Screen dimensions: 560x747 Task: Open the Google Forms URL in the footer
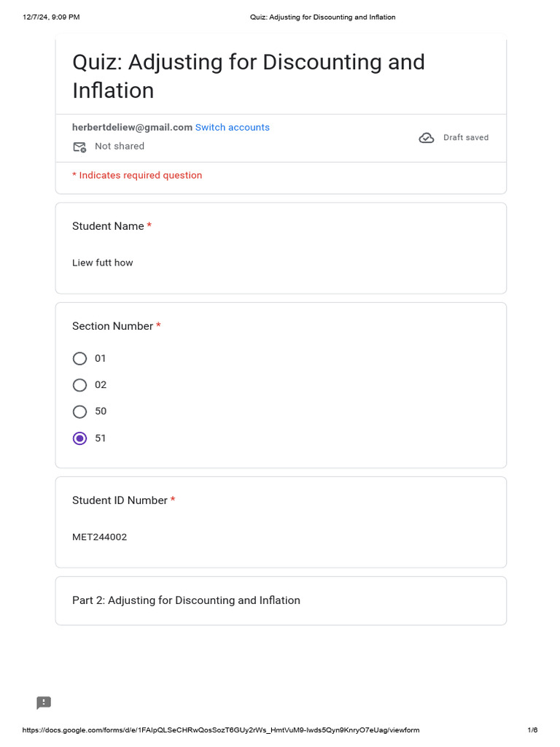(x=221, y=730)
